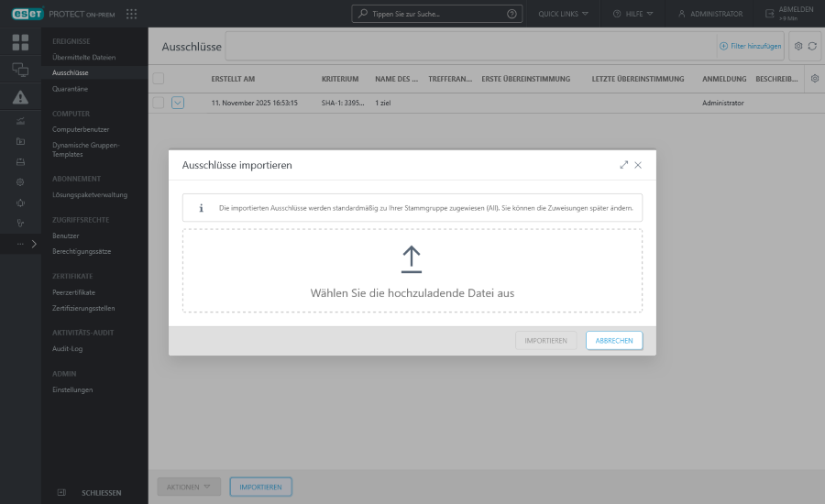
Task: Open the Dashboard tiles icon in sidebar
Action: coord(20,42)
